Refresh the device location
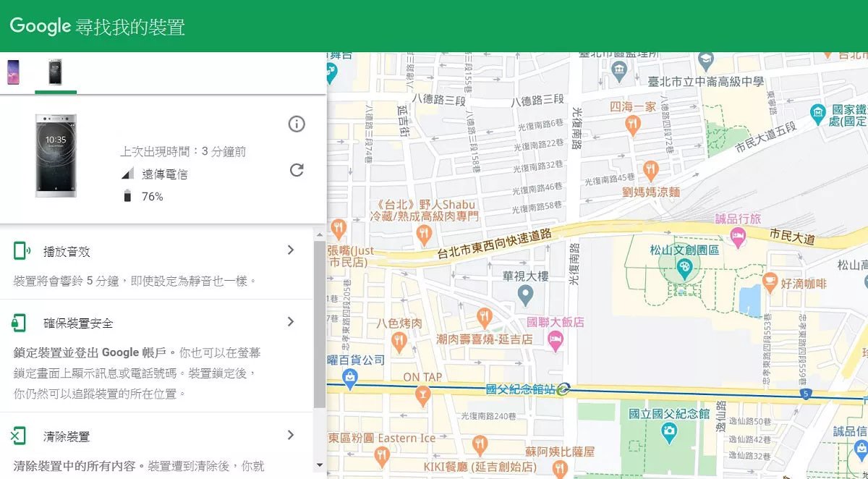This screenshot has width=868, height=479. (x=296, y=170)
